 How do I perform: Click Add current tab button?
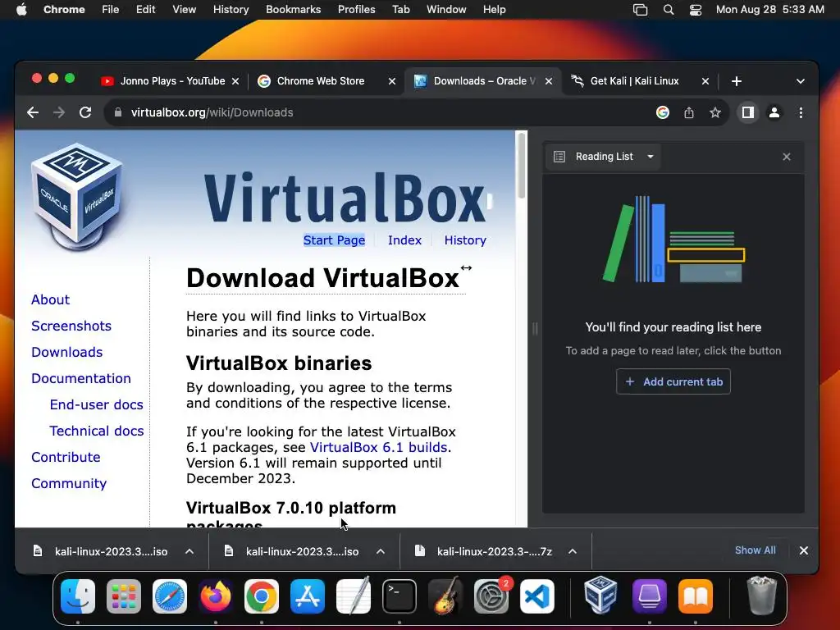click(673, 381)
